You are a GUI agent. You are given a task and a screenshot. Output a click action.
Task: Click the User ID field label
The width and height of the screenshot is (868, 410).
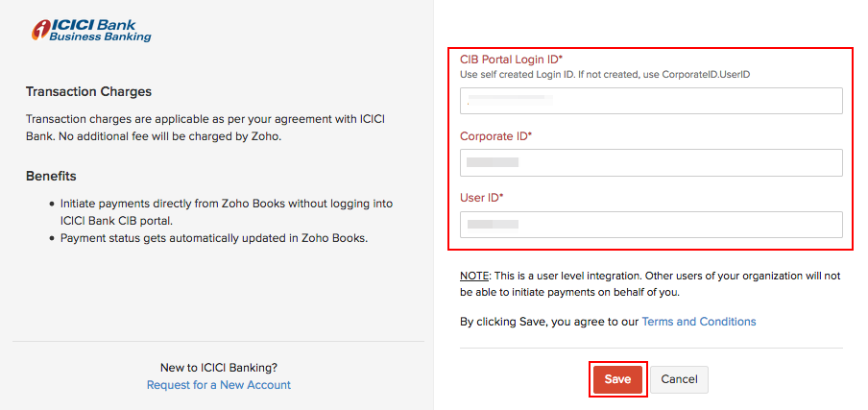[x=481, y=198]
